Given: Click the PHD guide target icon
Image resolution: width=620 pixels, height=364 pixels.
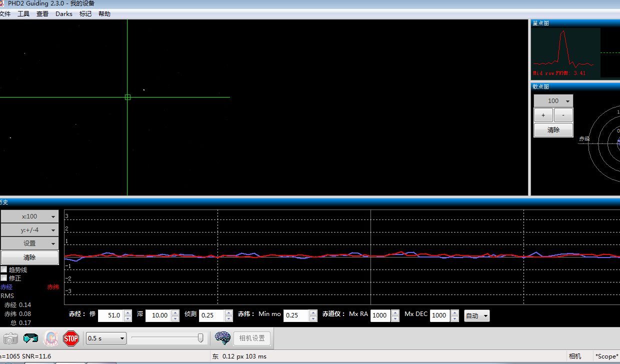Looking at the screenshot, I should click(x=51, y=338).
